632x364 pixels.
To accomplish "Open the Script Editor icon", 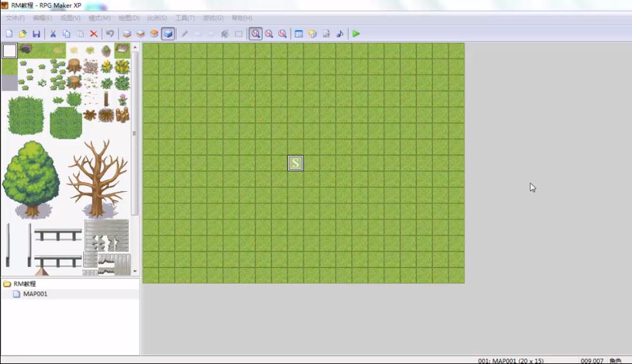I will [x=326, y=34].
